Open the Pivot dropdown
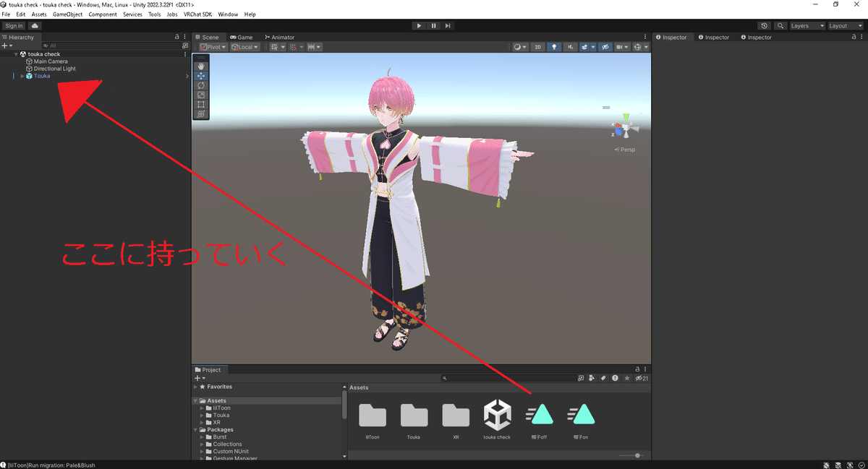The width and height of the screenshot is (868, 469). [211, 46]
